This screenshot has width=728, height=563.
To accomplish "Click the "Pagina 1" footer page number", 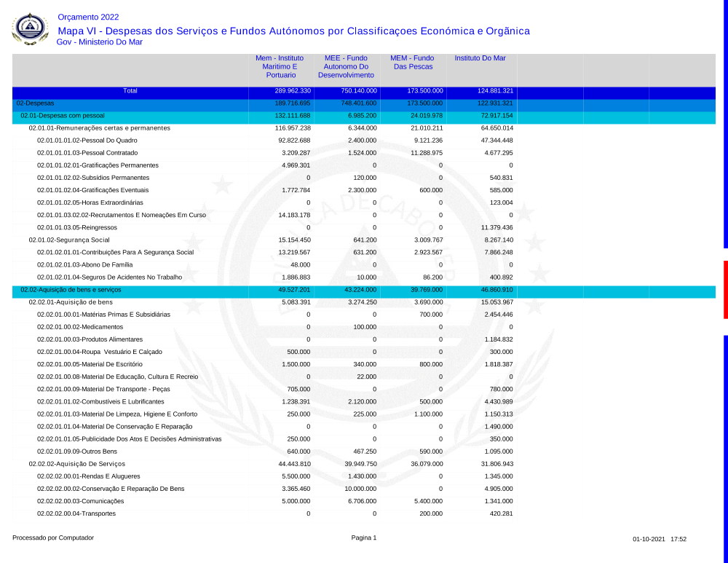I will (364, 538).
